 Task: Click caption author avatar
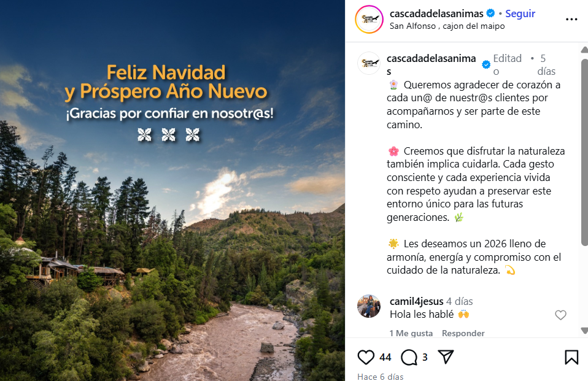tap(369, 63)
